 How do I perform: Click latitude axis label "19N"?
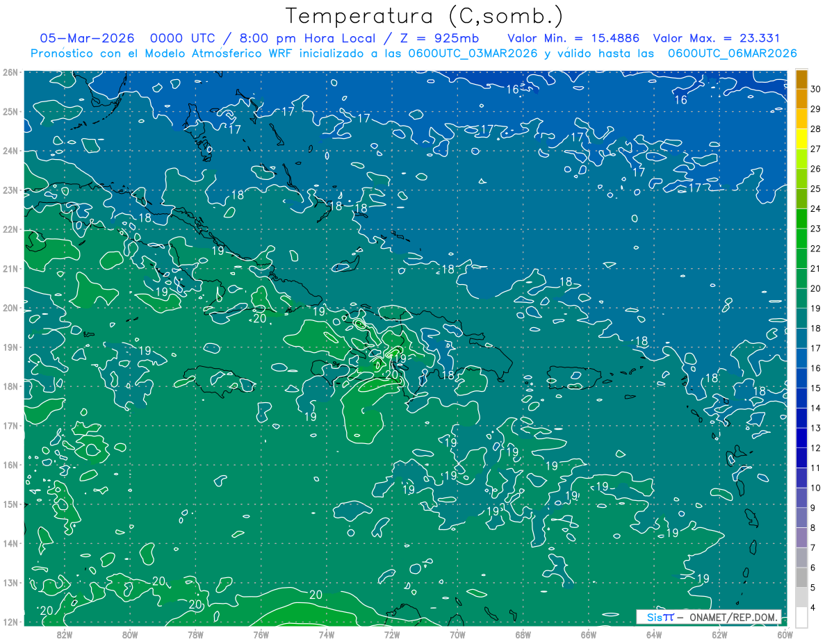10,347
